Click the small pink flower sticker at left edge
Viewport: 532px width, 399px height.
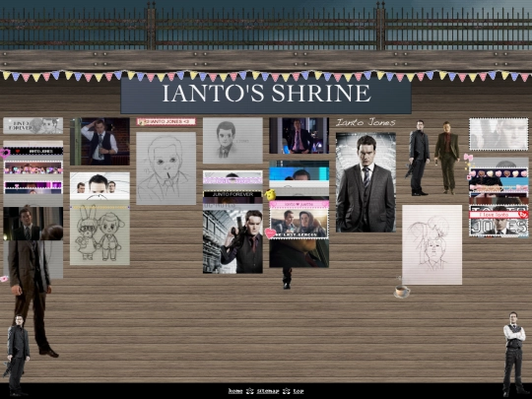pos(4,279)
